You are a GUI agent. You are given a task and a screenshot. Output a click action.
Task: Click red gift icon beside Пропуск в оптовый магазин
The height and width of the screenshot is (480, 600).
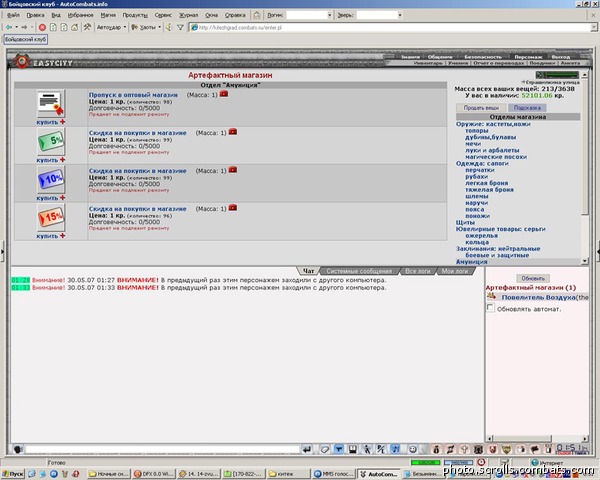coord(224,94)
